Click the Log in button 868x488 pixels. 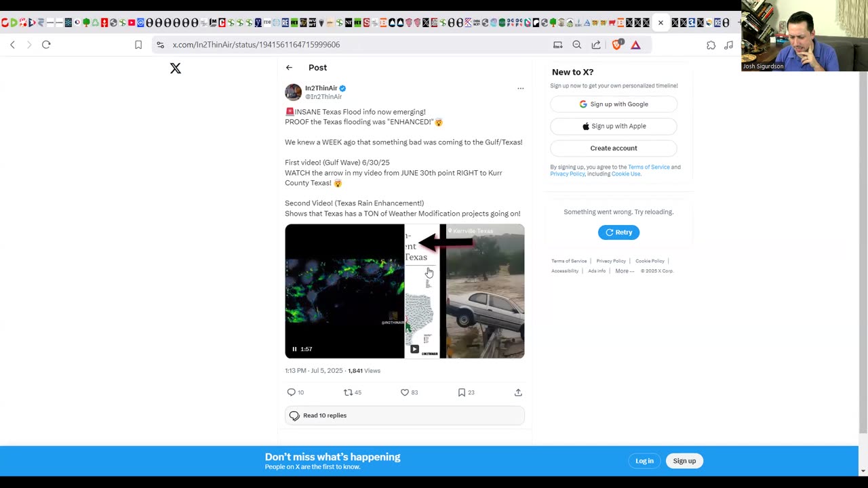(x=644, y=461)
